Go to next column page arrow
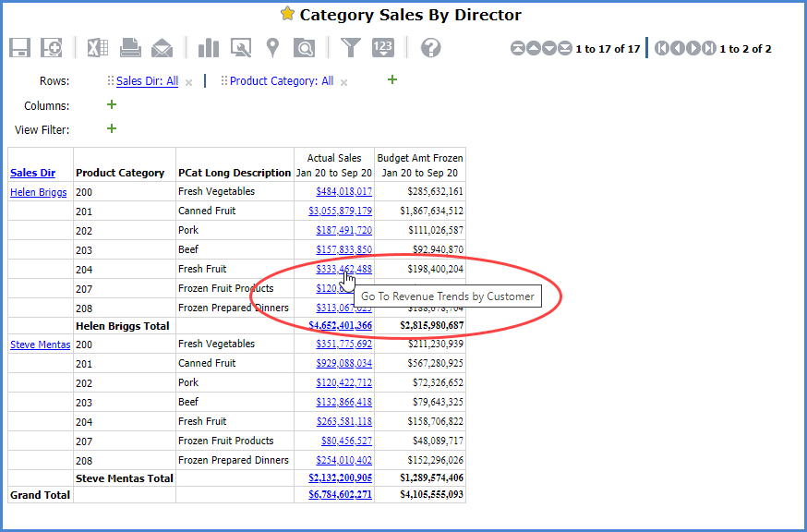This screenshot has height=532, width=807. pyautogui.click(x=694, y=48)
